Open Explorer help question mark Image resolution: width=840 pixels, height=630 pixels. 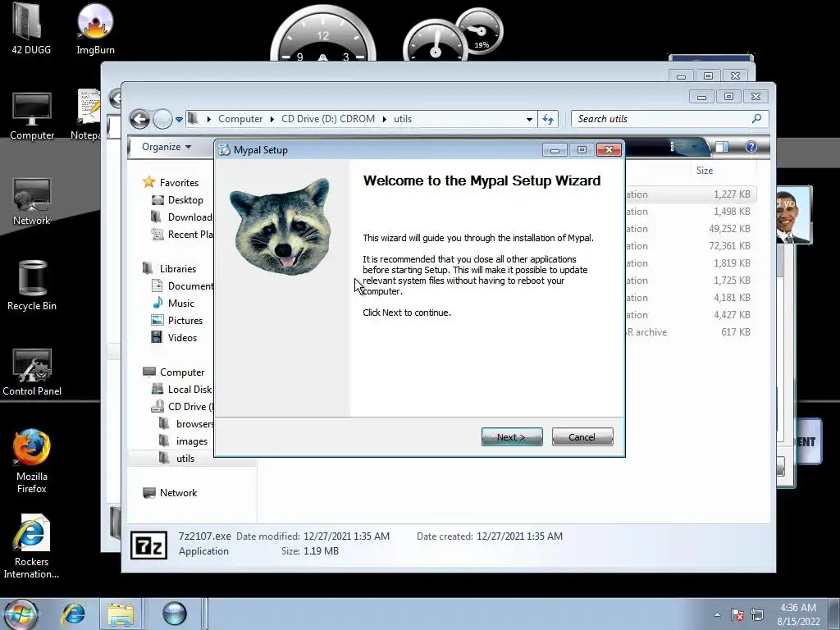(751, 147)
